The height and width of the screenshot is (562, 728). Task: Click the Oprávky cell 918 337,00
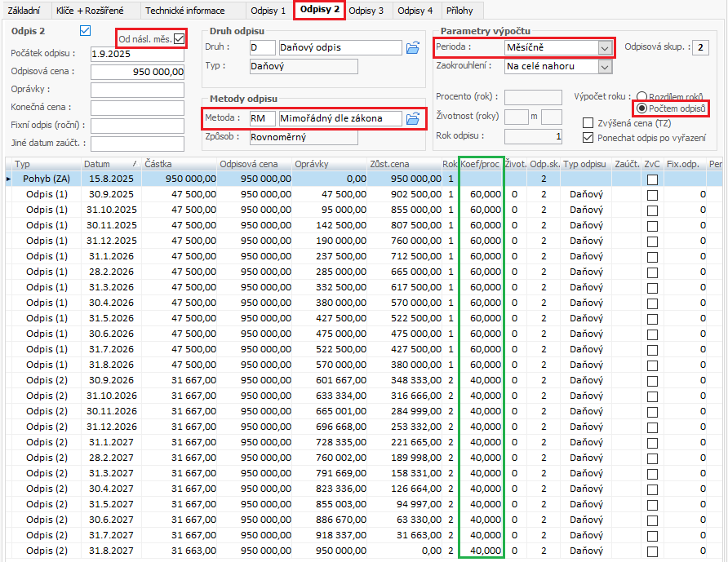[x=330, y=536]
